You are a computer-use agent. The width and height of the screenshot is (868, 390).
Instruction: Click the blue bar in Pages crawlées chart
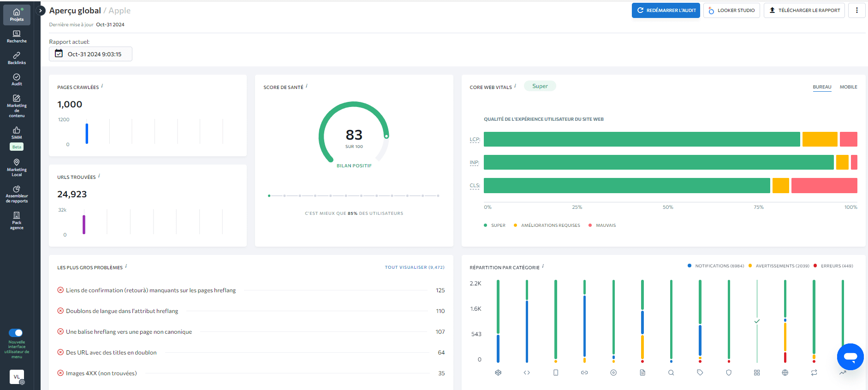[87, 134]
